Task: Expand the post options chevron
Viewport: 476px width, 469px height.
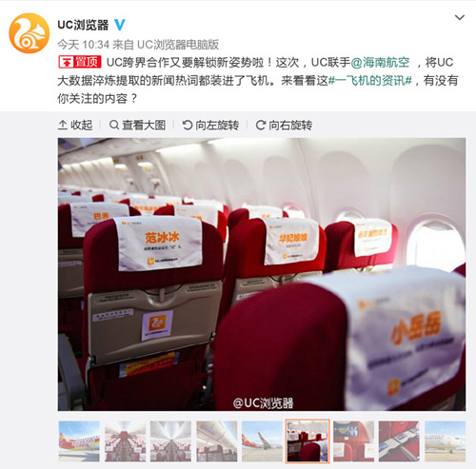Action: point(460,17)
